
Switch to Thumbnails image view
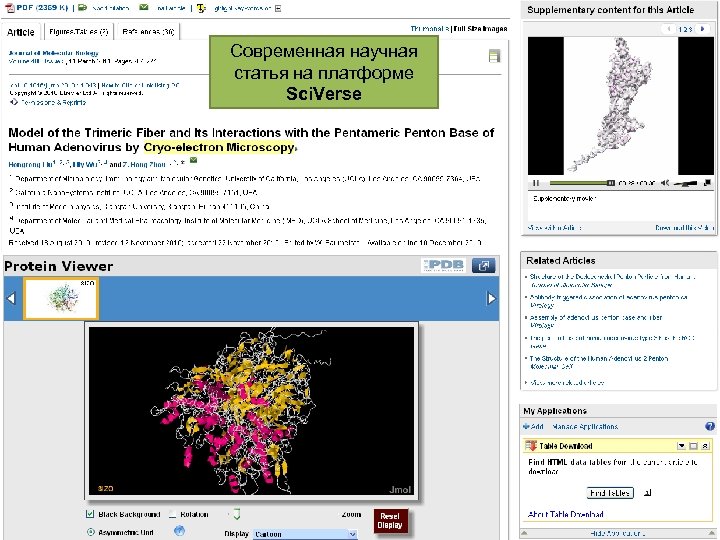pyautogui.click(x=430, y=28)
